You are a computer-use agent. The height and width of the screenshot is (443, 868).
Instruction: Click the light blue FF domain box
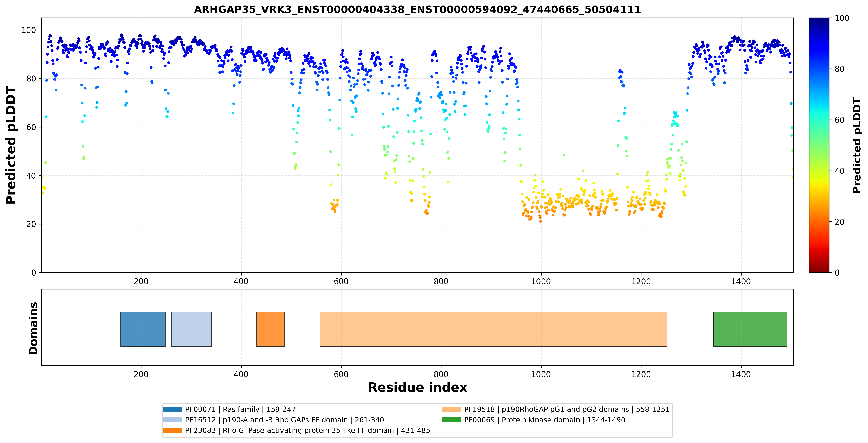tap(192, 329)
